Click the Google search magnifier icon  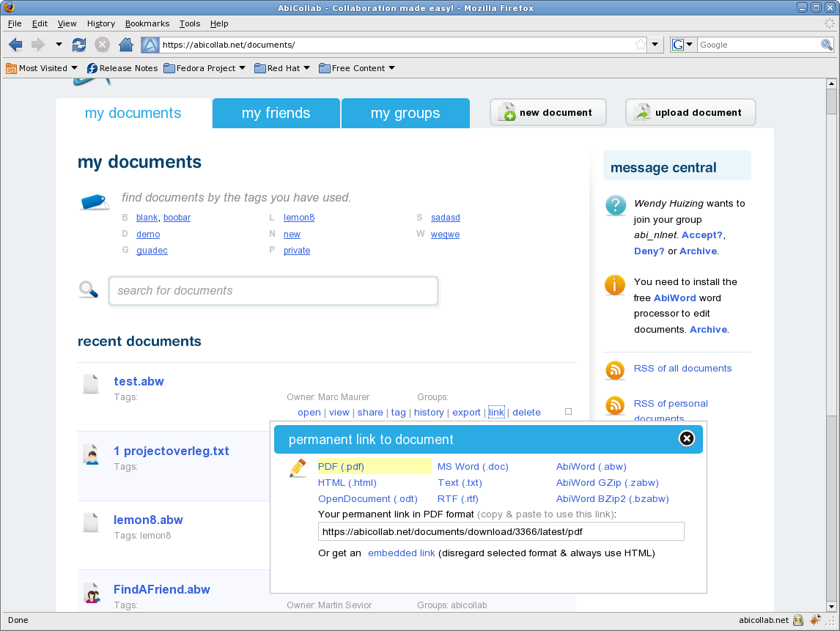(x=827, y=45)
